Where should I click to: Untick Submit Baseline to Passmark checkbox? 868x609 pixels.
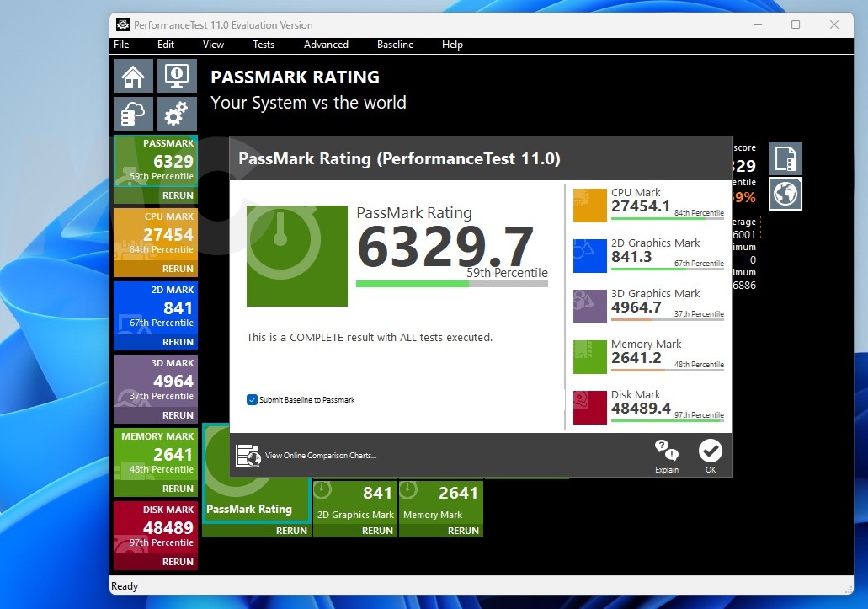coord(252,399)
